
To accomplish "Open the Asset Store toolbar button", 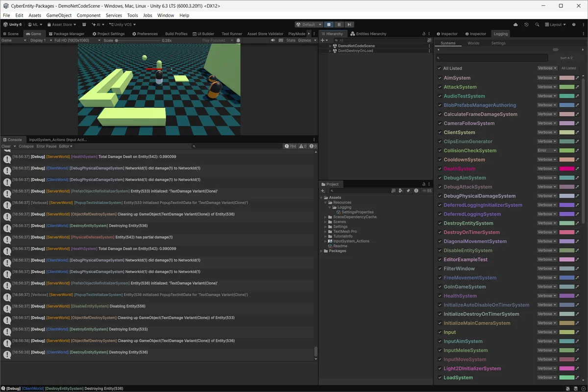I will tap(61, 24).
